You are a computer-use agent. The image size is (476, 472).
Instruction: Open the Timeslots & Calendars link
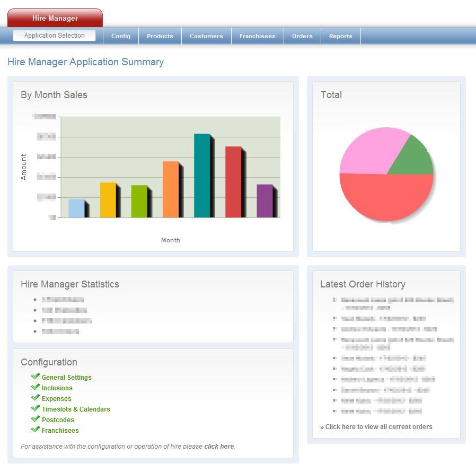76,409
